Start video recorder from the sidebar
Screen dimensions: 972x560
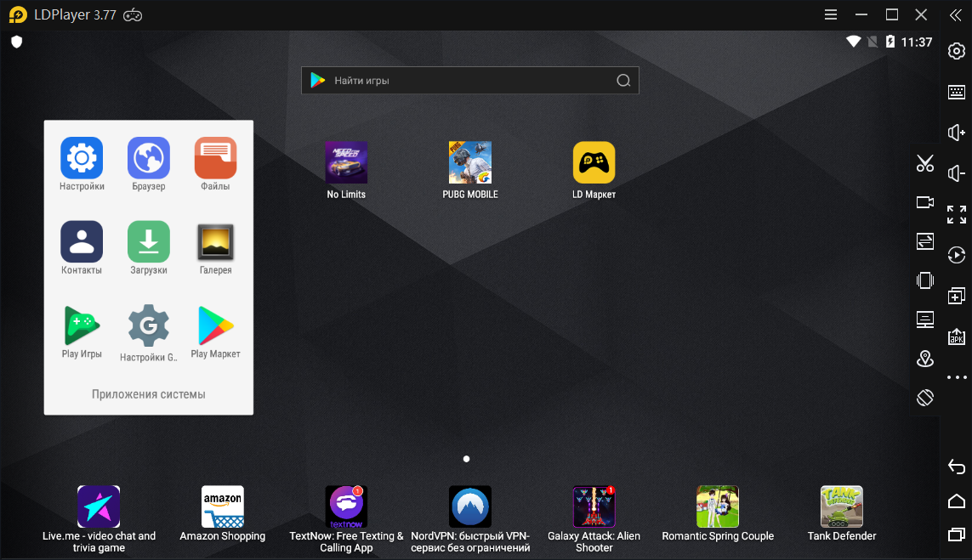click(x=925, y=202)
